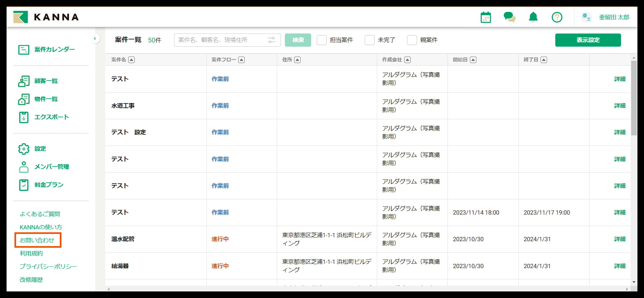644x298 pixels.
Task: Open 設定 gear icon in sidebar
Action: coord(24,149)
